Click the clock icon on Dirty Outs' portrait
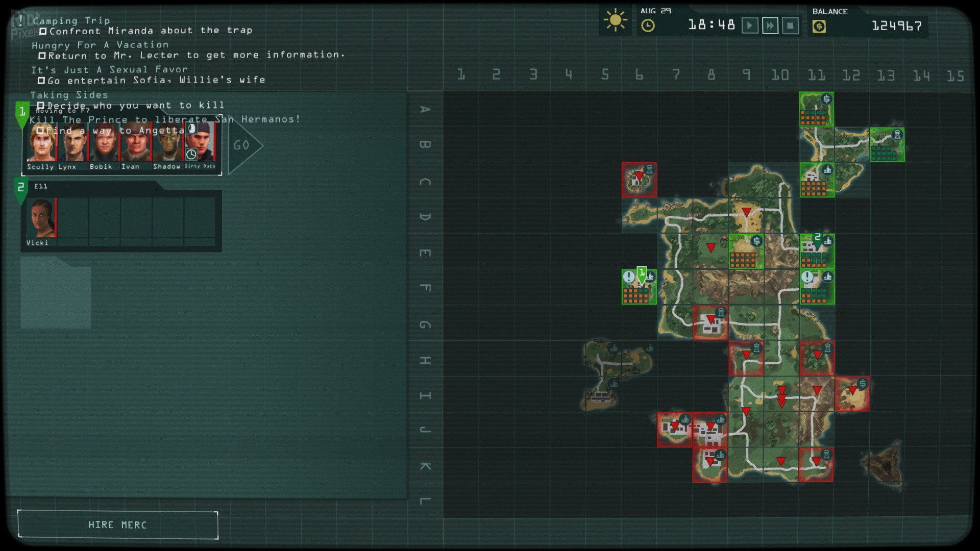The width and height of the screenshot is (980, 551). click(192, 153)
